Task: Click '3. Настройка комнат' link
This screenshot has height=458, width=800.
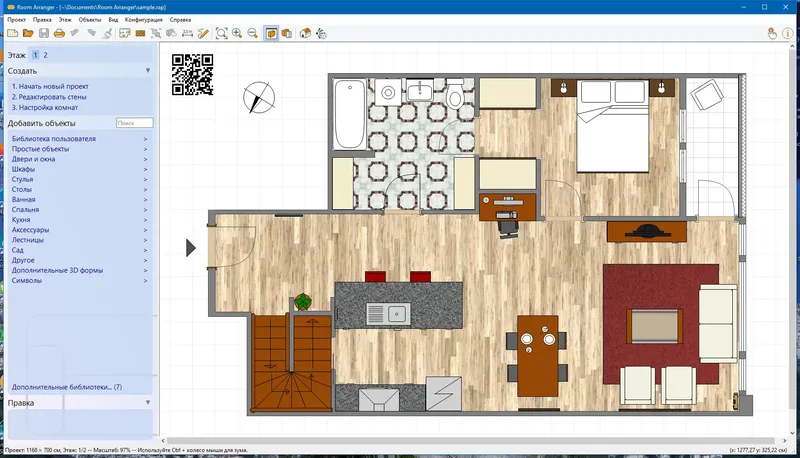Action: (x=45, y=108)
